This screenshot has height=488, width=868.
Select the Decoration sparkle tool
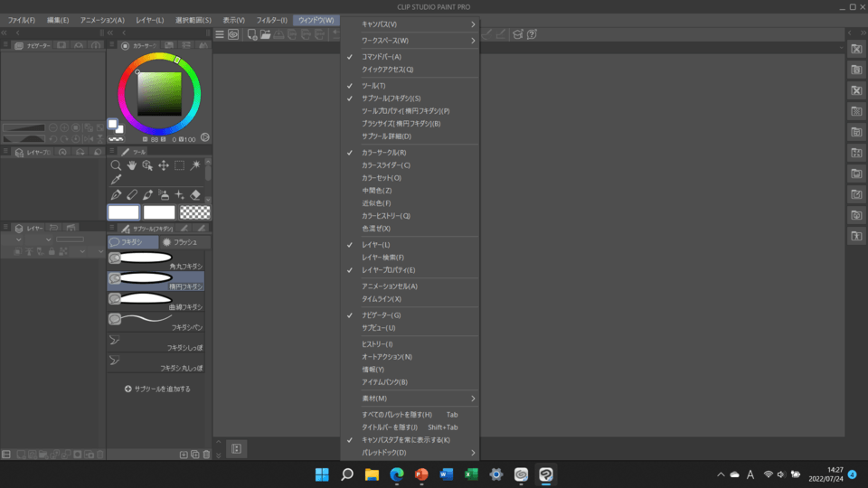point(179,195)
